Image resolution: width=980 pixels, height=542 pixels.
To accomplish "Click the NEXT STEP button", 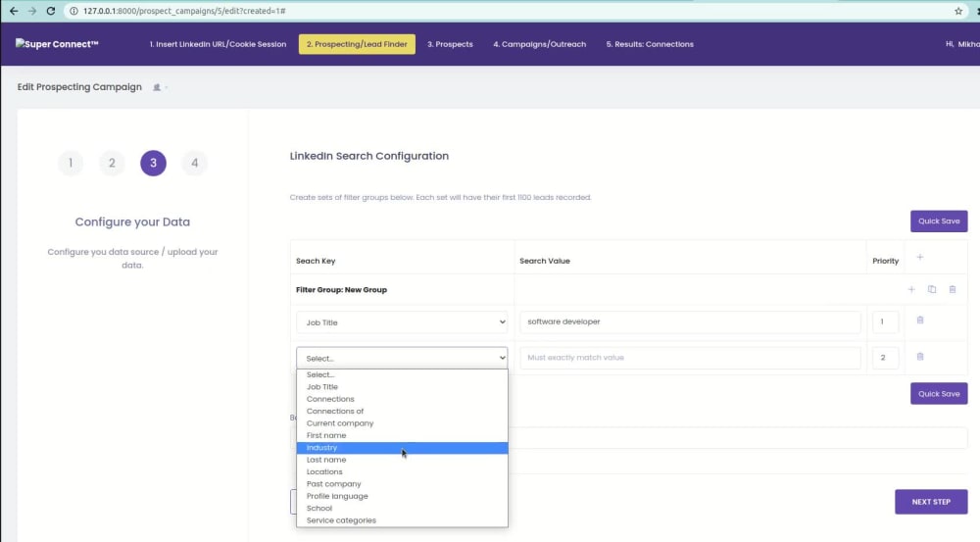I will pyautogui.click(x=931, y=502).
